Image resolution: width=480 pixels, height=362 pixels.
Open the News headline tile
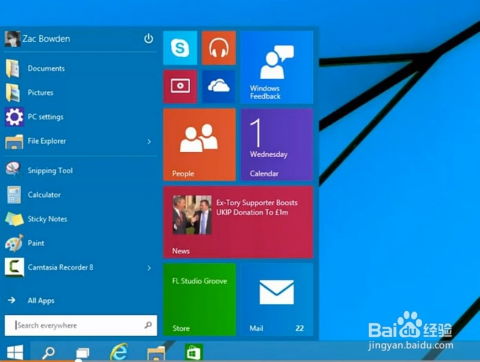tap(238, 222)
